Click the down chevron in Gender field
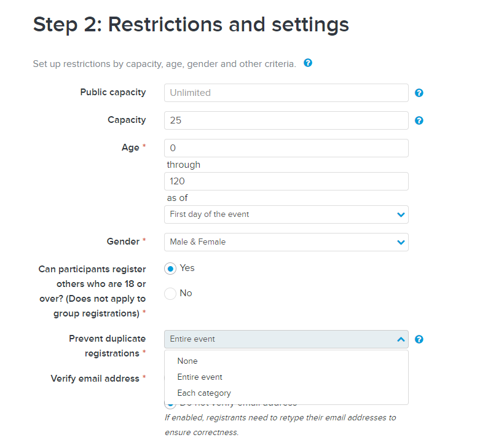 (401, 242)
